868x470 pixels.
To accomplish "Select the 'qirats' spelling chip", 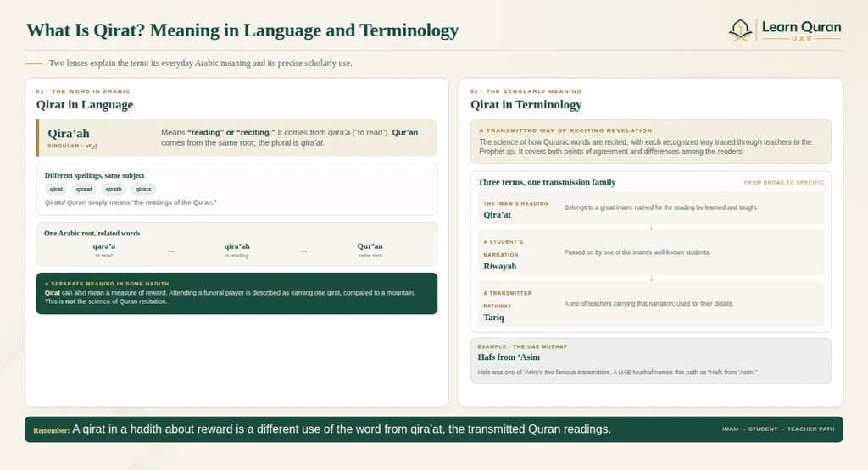I will pos(143,189).
